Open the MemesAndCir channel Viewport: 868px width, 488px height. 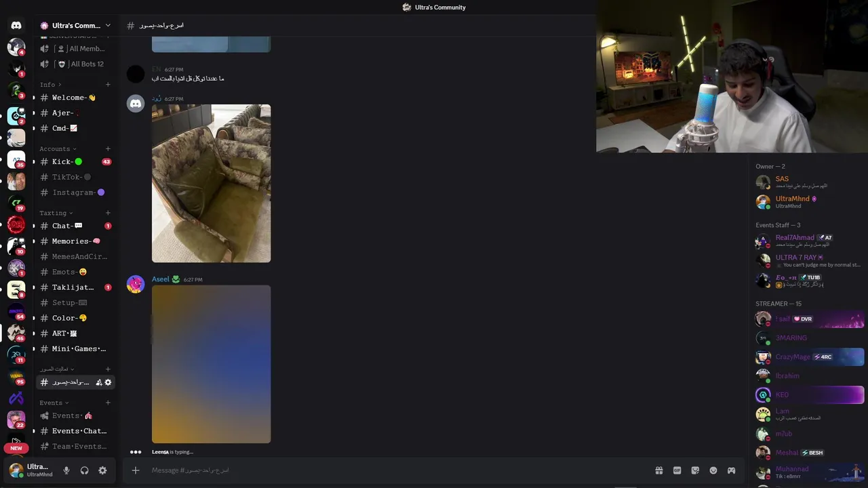(75, 257)
